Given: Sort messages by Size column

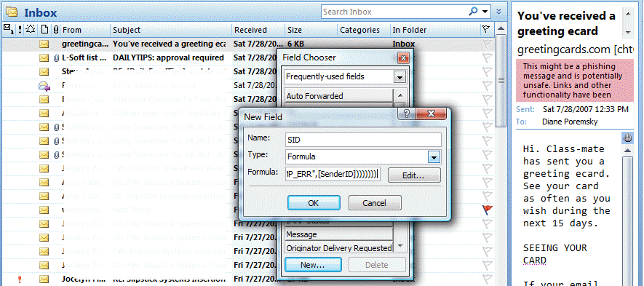Looking at the screenshot, I should coord(311,30).
